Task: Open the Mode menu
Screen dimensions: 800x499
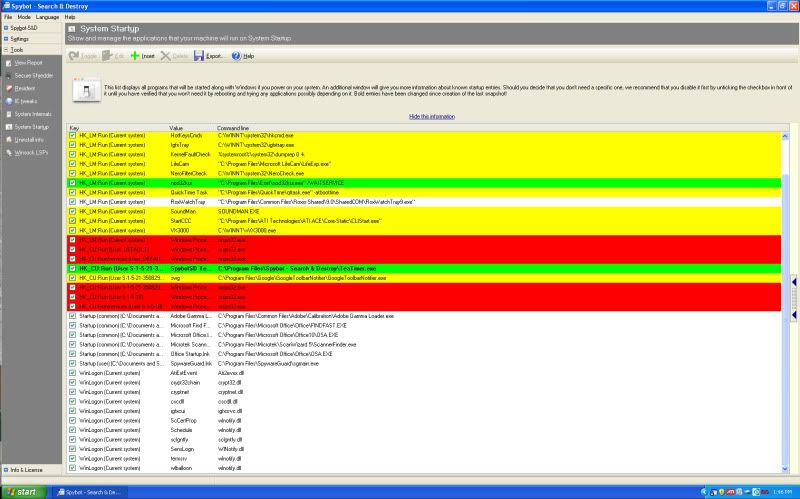Action: pyautogui.click(x=24, y=17)
